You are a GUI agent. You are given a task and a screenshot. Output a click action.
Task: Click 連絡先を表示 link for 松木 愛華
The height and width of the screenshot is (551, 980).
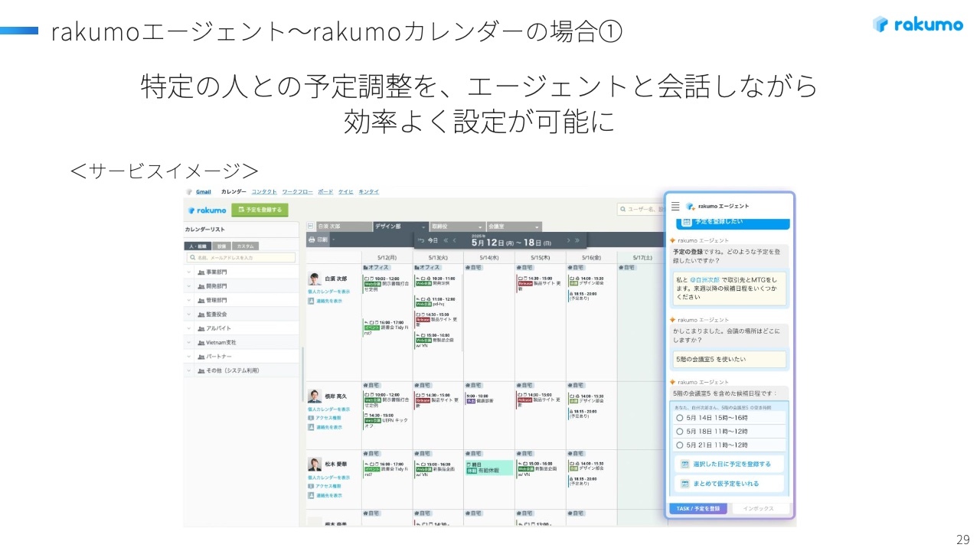tap(328, 495)
